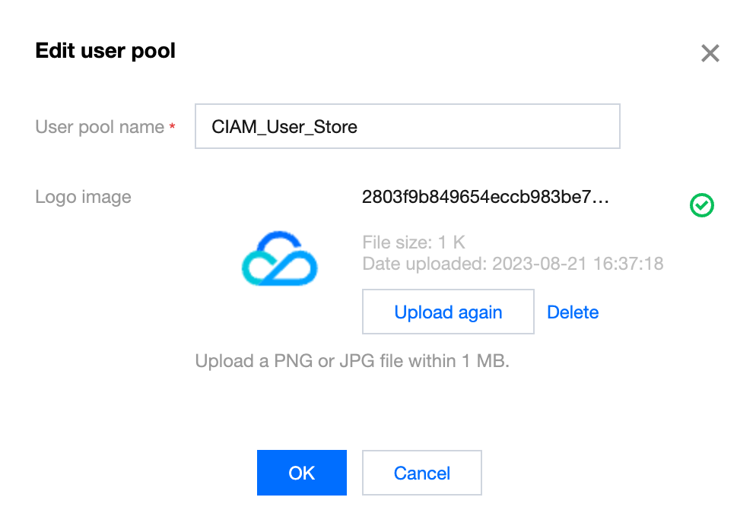Click the cloud logo image preview
This screenshot has width=756, height=532.
click(x=279, y=258)
